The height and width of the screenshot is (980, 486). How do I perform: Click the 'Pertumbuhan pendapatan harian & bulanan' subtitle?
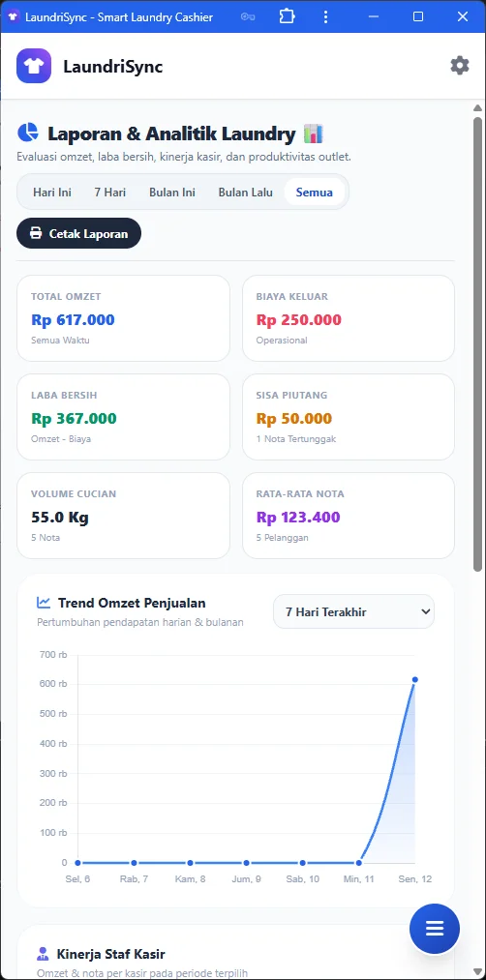(x=140, y=622)
